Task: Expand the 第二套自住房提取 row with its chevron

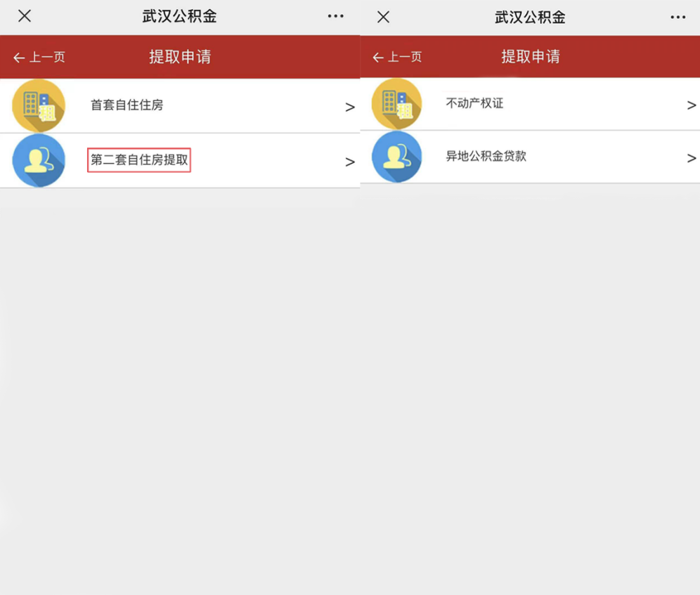Action: click(x=349, y=162)
